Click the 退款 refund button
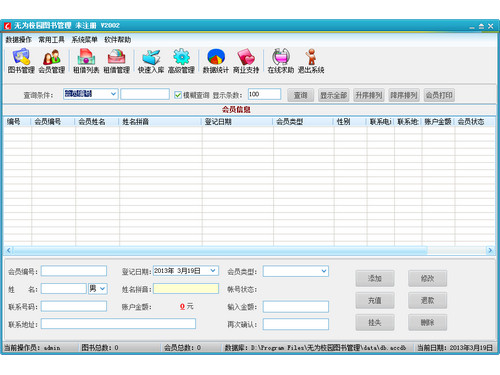This screenshot has width=500, height=375. click(427, 300)
